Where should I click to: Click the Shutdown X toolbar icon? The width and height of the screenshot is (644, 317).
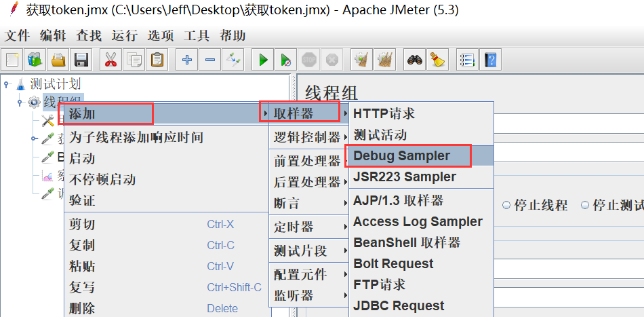point(331,60)
